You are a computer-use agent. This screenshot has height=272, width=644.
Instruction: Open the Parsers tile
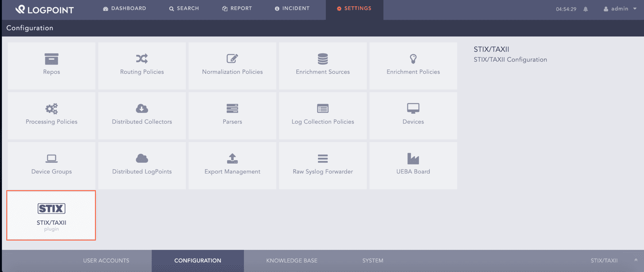pos(232,116)
